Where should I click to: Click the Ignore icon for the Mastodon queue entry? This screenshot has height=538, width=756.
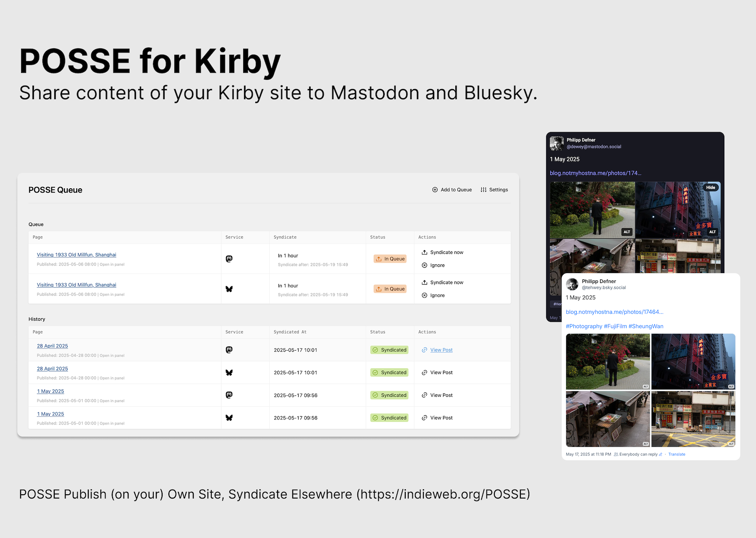click(x=425, y=265)
